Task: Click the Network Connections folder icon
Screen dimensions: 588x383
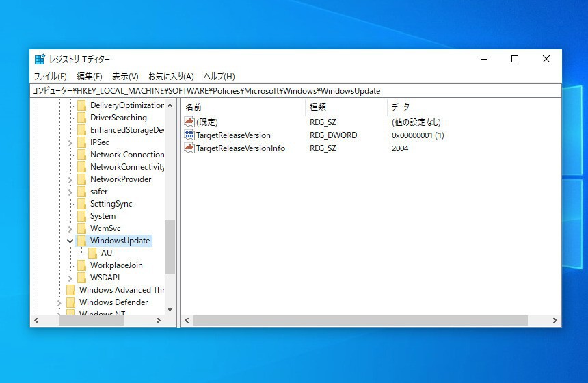Action: click(x=82, y=155)
